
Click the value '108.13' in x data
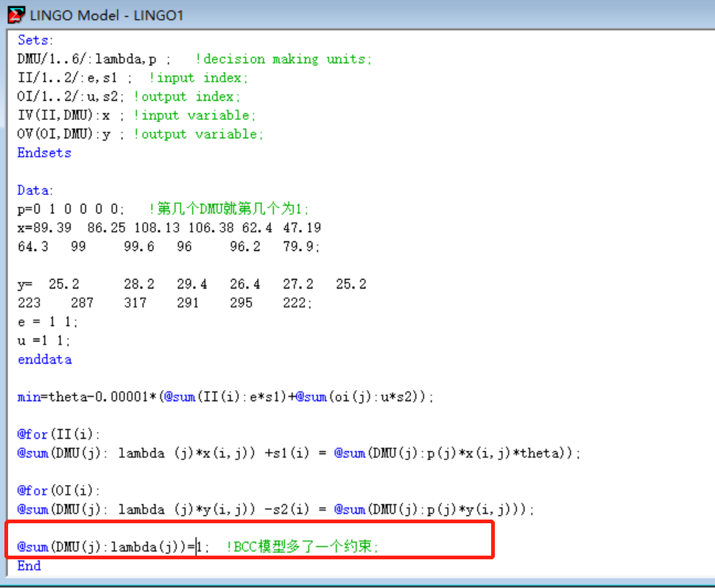(158, 228)
